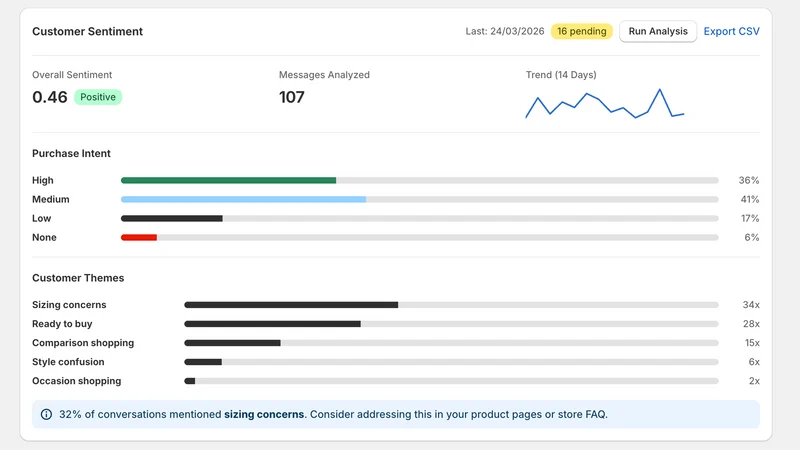Open the Export CSV link

[731, 31]
